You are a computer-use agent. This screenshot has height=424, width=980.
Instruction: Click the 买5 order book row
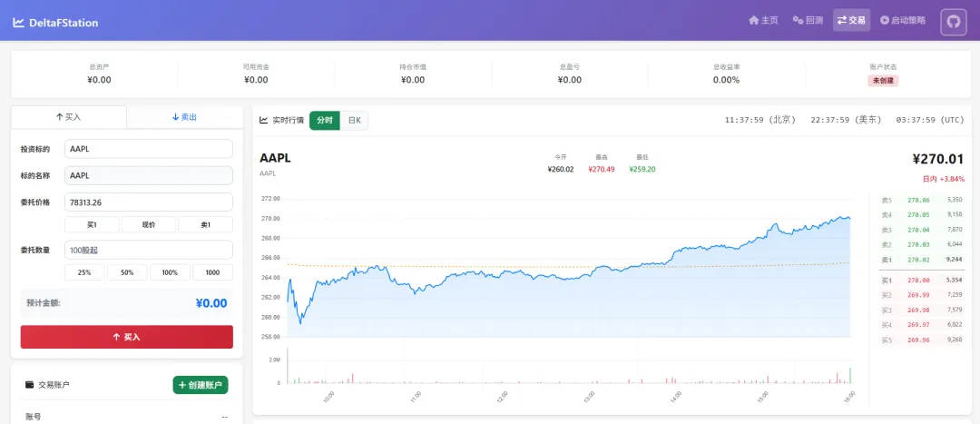click(922, 340)
